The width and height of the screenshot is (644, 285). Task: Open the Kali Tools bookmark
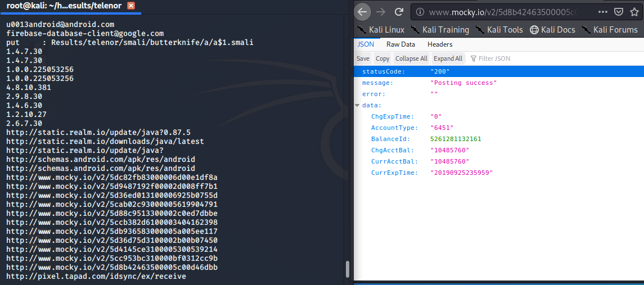(x=499, y=30)
